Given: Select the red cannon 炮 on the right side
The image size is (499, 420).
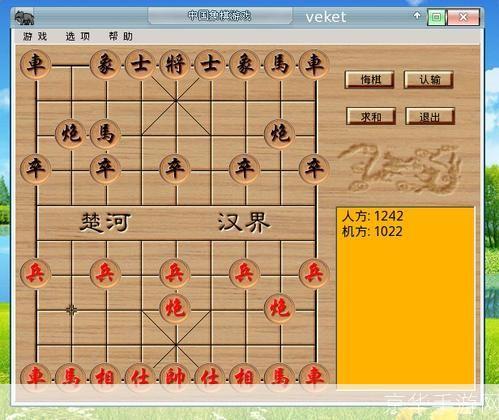Looking at the screenshot, I should click(279, 308).
